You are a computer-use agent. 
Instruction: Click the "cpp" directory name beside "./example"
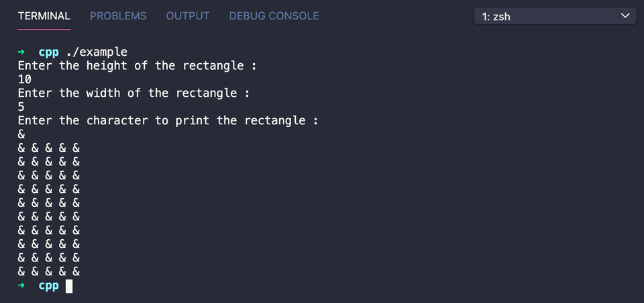click(x=49, y=52)
